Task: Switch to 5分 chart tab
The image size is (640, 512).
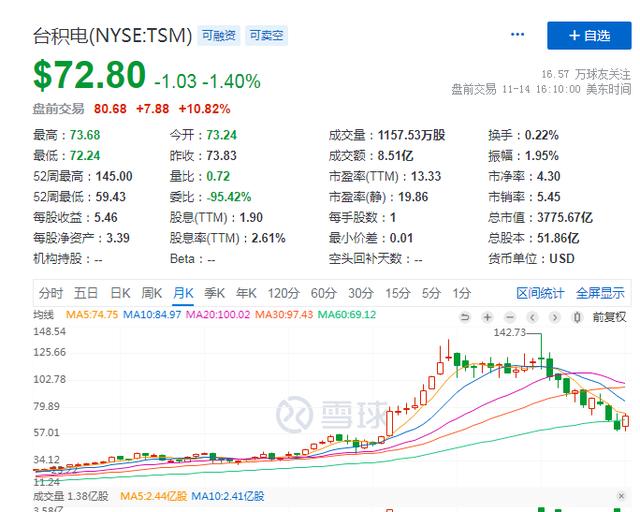Action: (x=431, y=293)
